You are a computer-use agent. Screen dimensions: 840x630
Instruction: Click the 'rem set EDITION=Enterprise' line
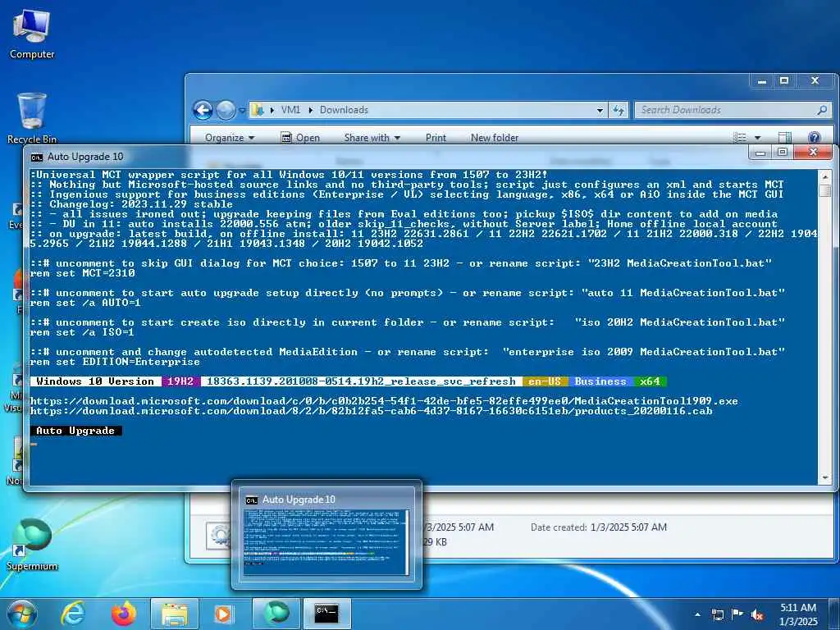[x=115, y=362]
